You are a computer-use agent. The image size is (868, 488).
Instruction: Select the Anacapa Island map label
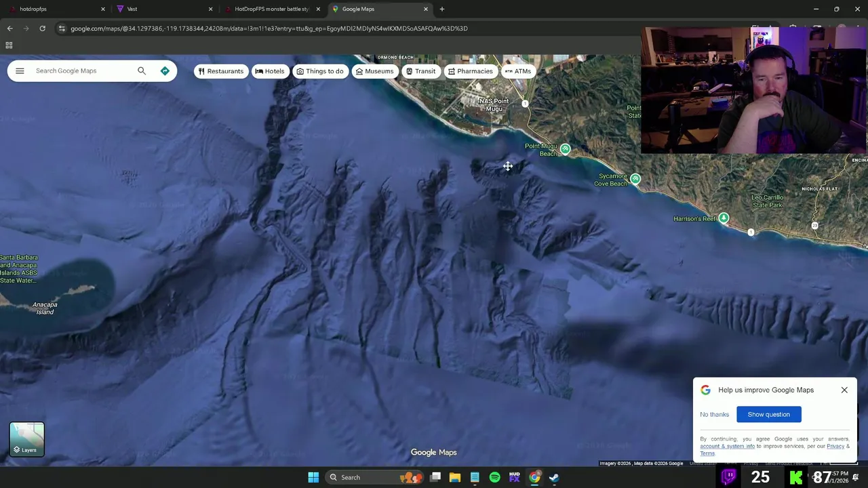[x=45, y=308]
